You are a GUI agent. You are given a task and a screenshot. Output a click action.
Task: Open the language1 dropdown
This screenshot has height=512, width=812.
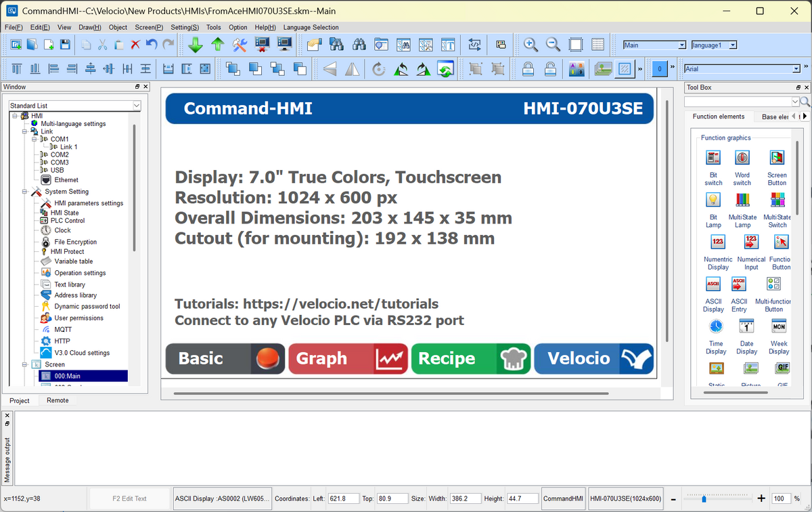pos(733,45)
